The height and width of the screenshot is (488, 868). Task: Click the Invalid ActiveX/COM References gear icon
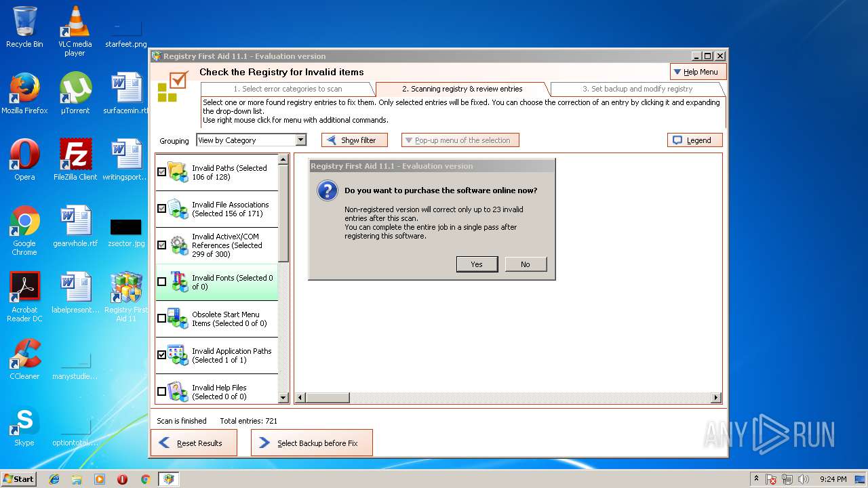[178, 245]
